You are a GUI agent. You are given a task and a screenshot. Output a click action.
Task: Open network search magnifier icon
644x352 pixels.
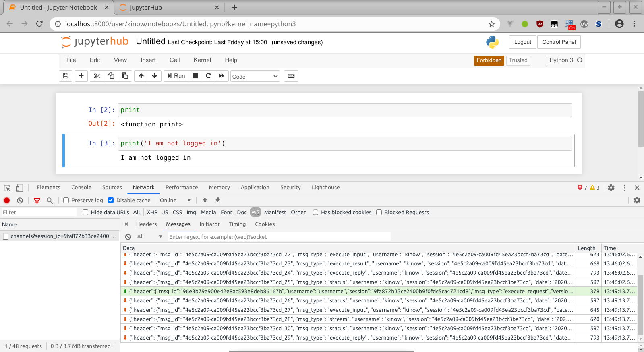coord(50,200)
